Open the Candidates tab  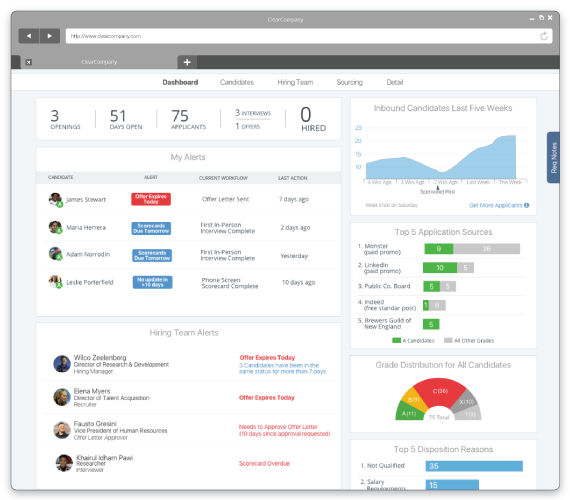tap(237, 82)
